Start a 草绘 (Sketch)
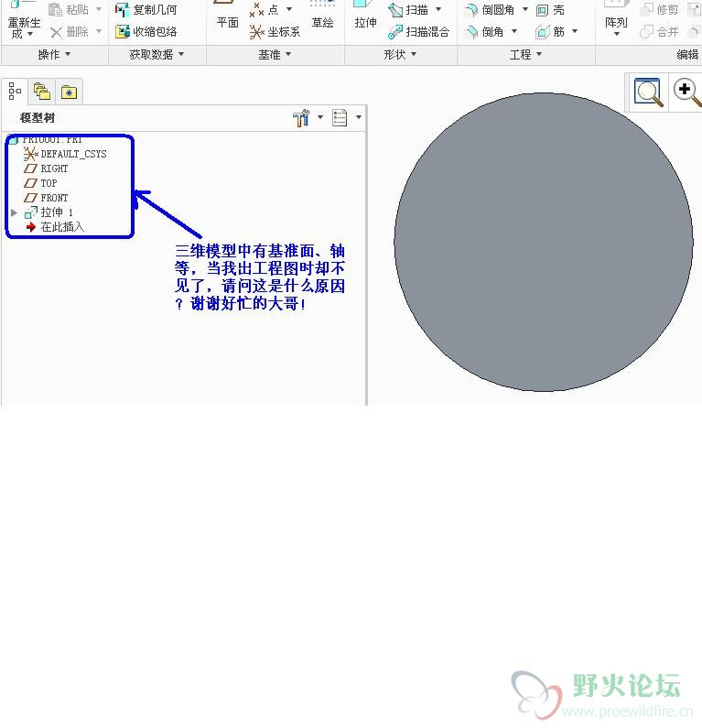This screenshot has height=728, width=702. click(322, 16)
